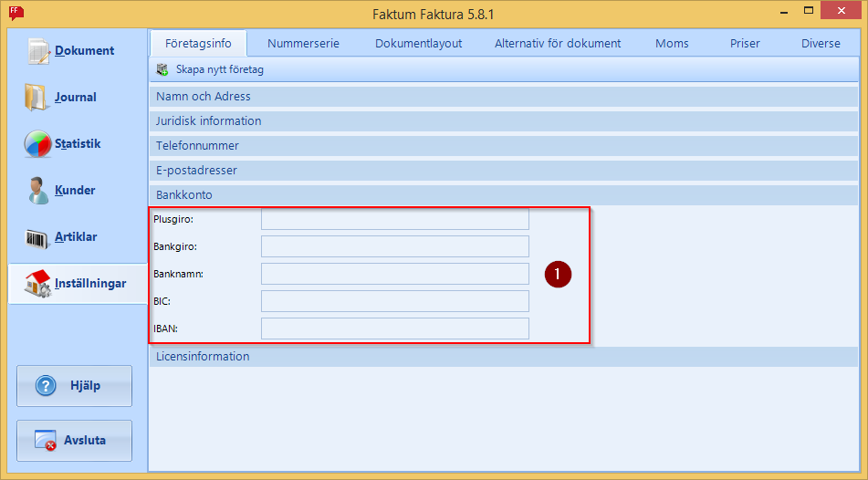
Task: Click the Hjälp question mark icon
Action: (x=46, y=386)
